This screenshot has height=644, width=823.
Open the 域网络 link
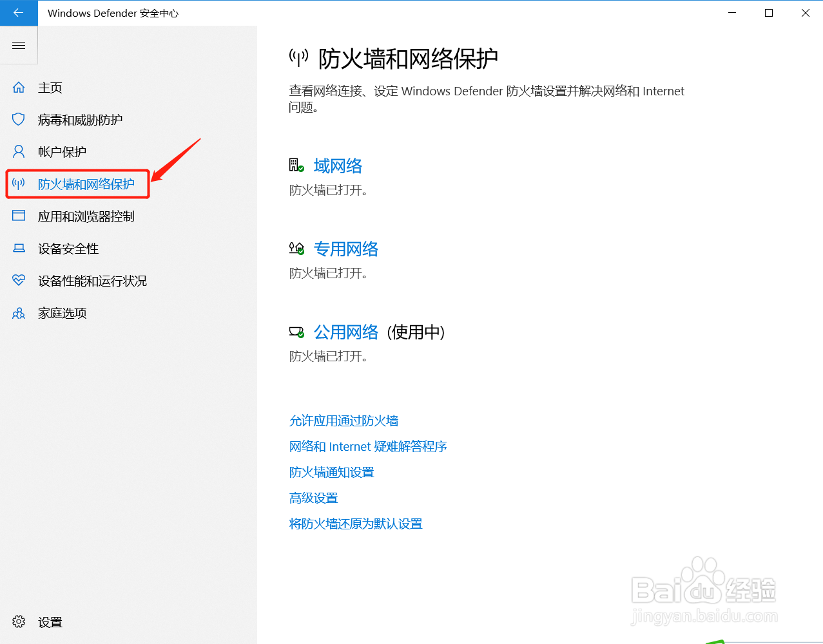(338, 166)
